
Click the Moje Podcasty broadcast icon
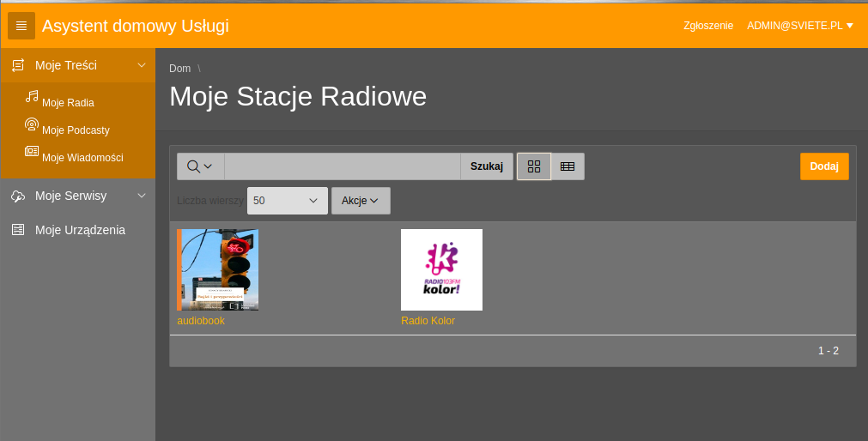[x=32, y=124]
